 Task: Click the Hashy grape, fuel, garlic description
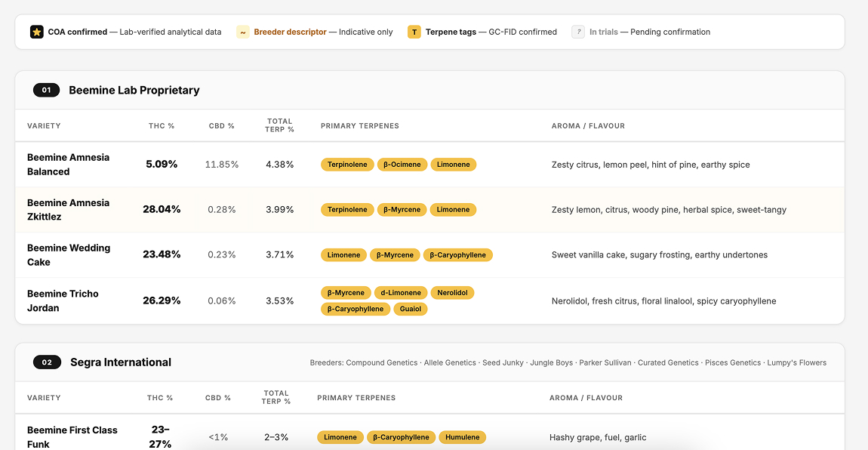tap(598, 437)
